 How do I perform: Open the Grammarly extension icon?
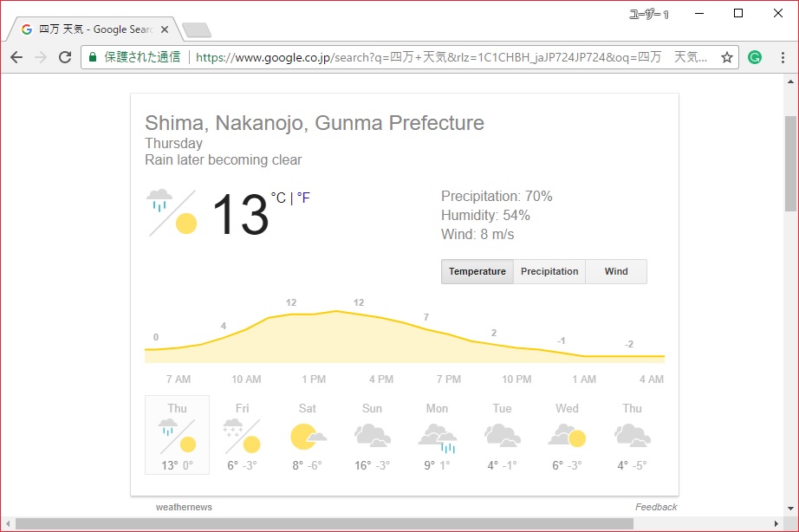coord(755,58)
